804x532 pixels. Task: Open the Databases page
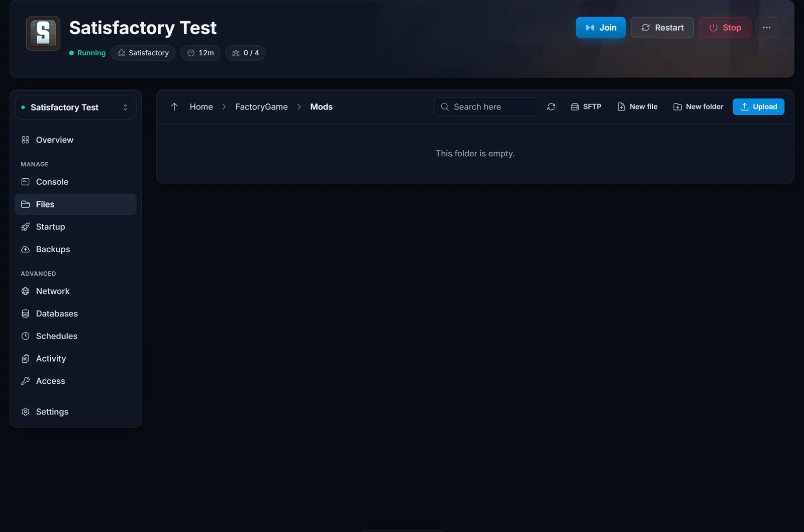pos(75,313)
